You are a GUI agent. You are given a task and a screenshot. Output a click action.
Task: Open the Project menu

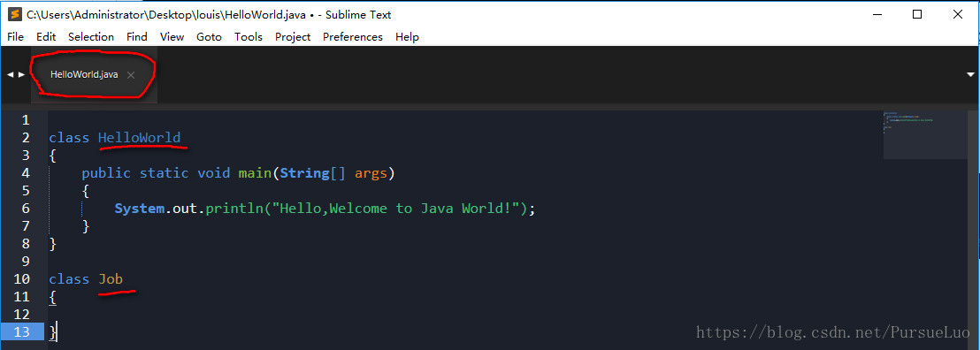(x=293, y=37)
